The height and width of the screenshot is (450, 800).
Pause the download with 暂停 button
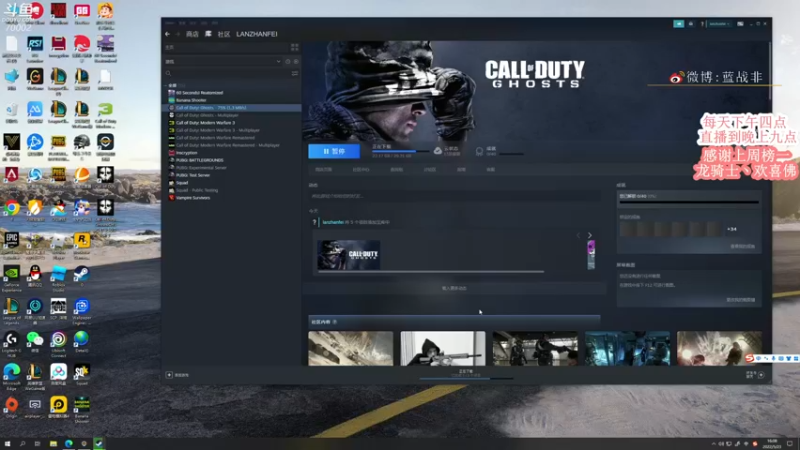click(x=334, y=152)
